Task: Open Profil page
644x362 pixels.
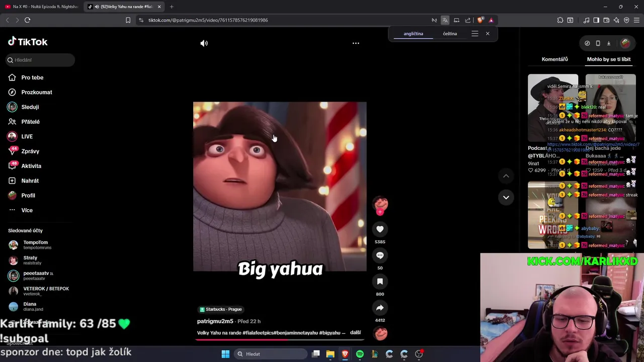Action: click(x=28, y=196)
